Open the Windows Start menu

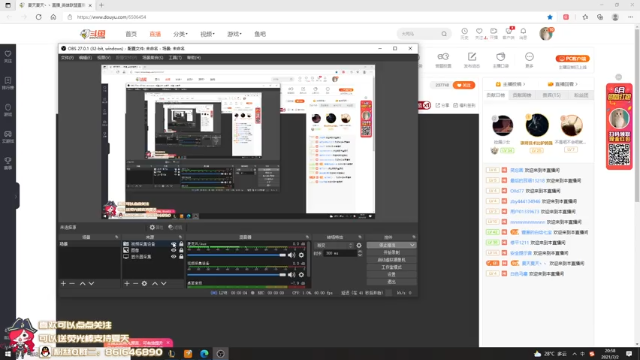(x=8, y=353)
